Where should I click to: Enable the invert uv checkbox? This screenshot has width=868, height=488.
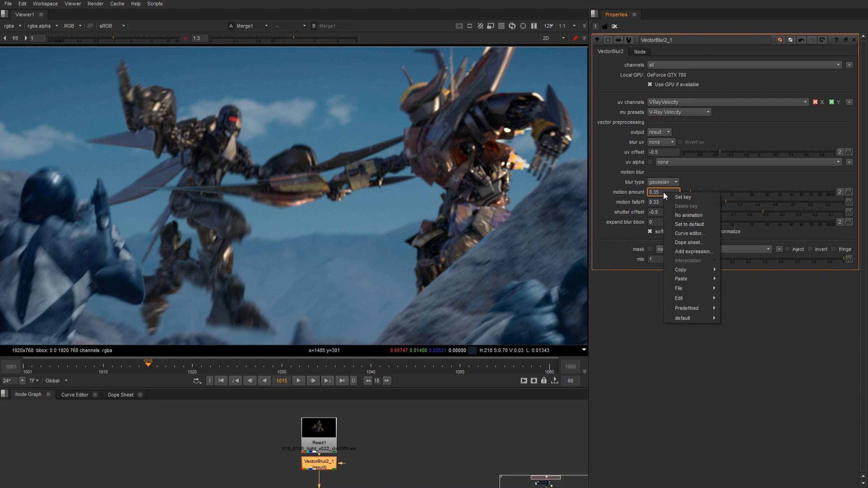(x=680, y=142)
